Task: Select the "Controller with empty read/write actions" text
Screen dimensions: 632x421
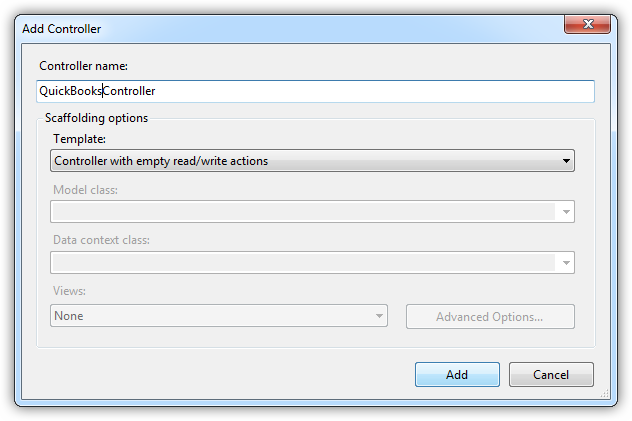Action: 161,160
